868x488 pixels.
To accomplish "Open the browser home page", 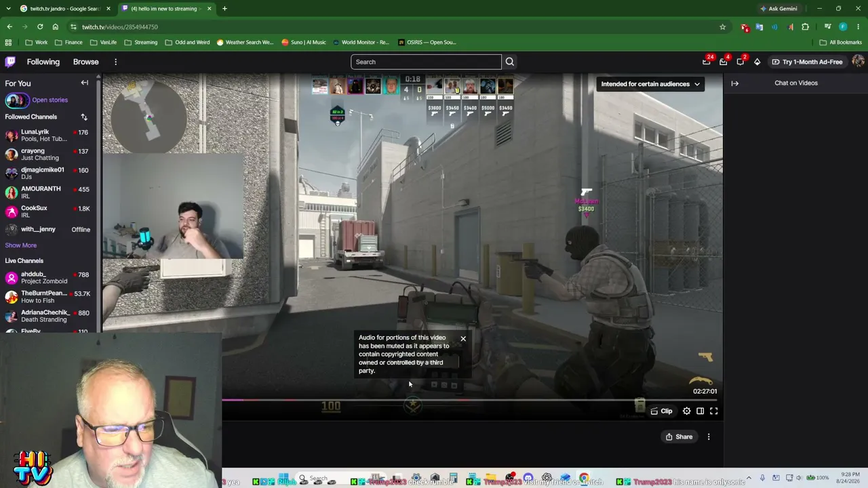I will (x=55, y=26).
